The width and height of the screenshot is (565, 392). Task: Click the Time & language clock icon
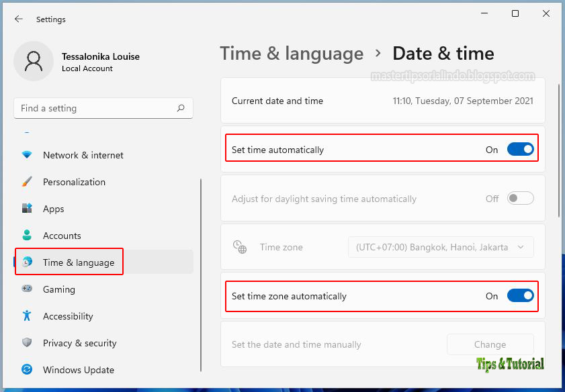pos(27,262)
